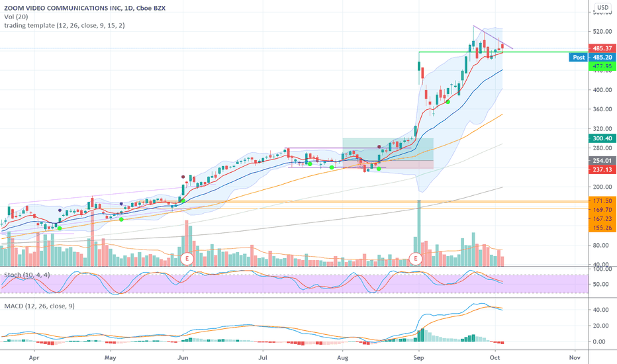Open the September earnings 'E' marker
The image size is (617, 364).
(x=416, y=259)
